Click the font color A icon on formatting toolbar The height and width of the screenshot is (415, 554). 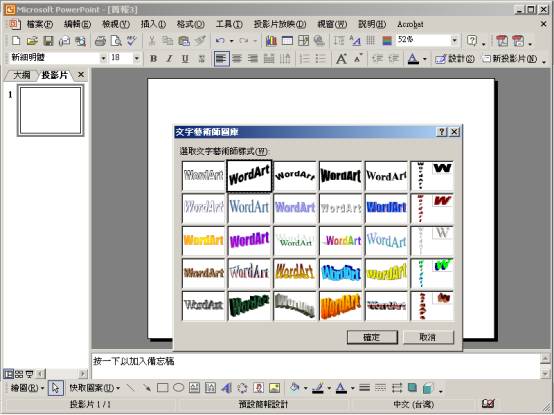[x=413, y=59]
